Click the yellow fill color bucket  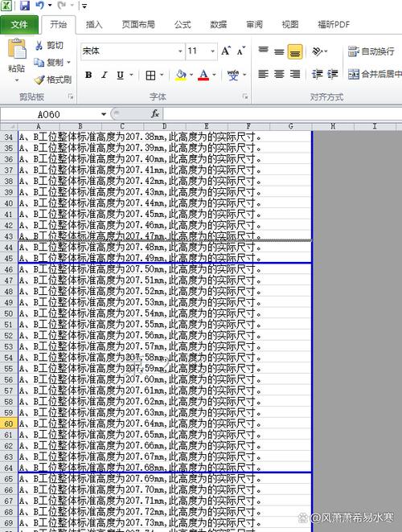click(x=181, y=75)
